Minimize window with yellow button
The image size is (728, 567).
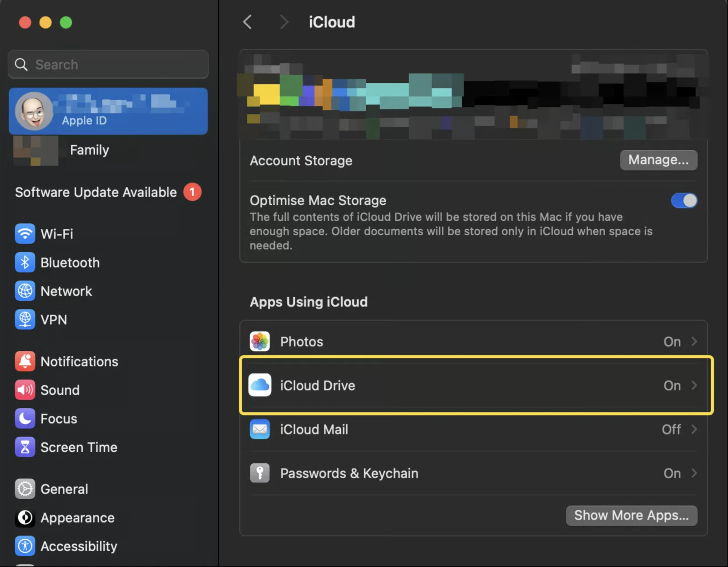[x=45, y=22]
